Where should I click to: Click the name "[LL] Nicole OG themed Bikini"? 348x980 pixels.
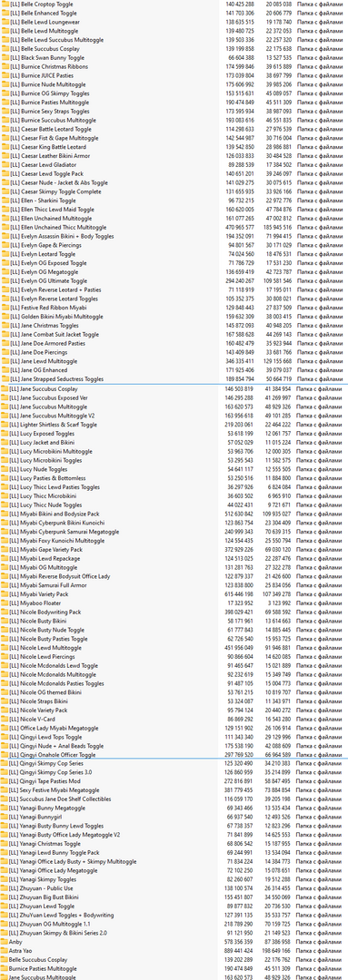[x=46, y=692]
